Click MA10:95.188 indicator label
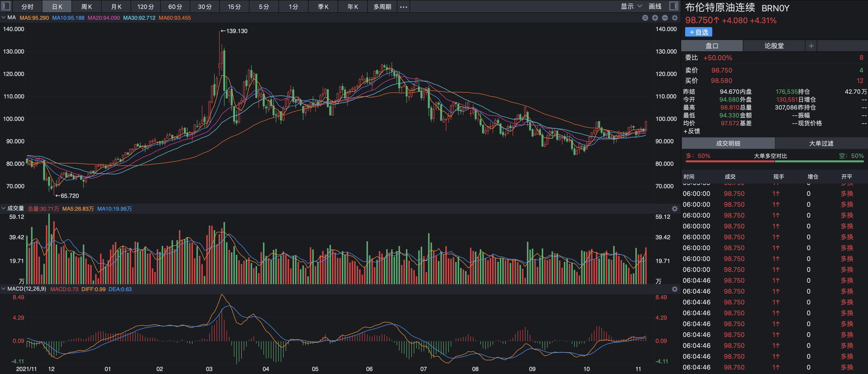Image resolution: width=868 pixels, height=374 pixels. coord(68,18)
